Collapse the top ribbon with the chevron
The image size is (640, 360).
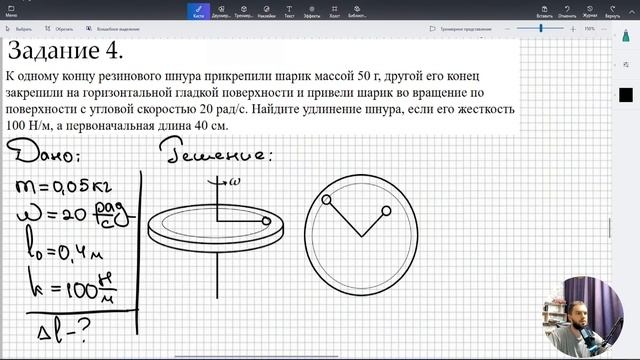631,12
